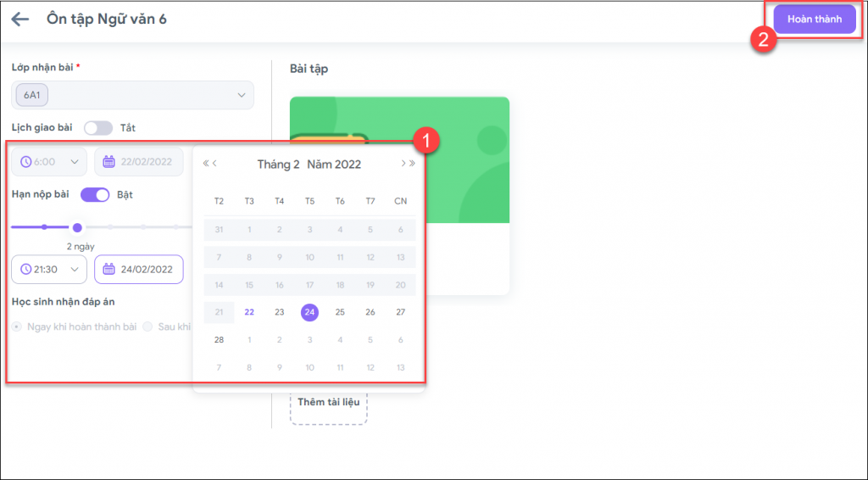The height and width of the screenshot is (480, 868).
Task: Click calendar icon in 24/02/2022 field
Action: click(x=108, y=270)
